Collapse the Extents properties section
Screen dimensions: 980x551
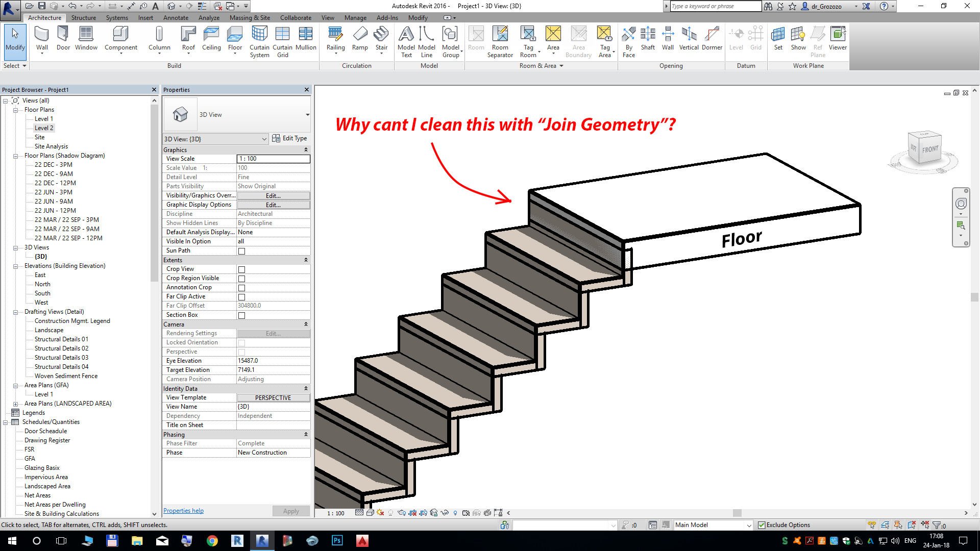click(306, 260)
